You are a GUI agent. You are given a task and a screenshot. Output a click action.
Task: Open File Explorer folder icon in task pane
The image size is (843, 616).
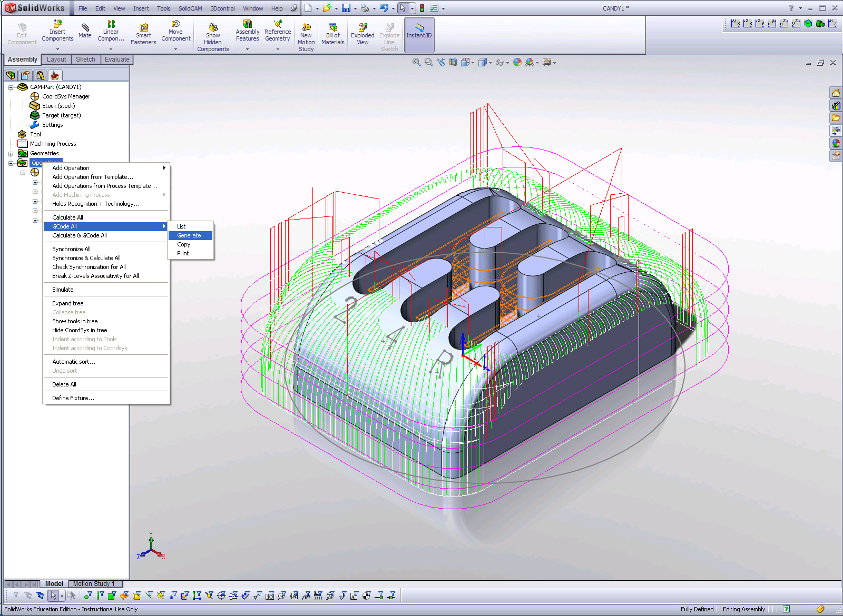(836, 118)
